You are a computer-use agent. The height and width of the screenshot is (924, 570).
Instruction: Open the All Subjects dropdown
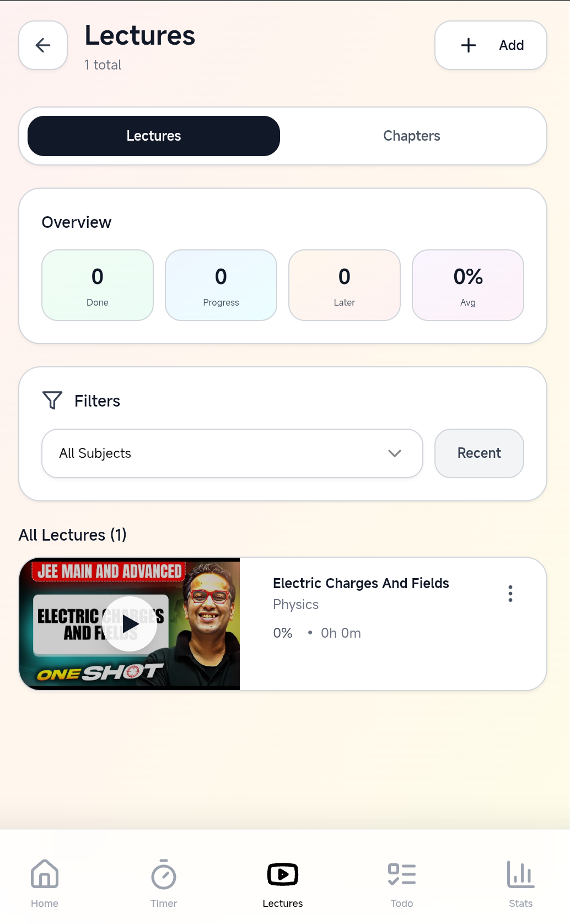click(232, 453)
